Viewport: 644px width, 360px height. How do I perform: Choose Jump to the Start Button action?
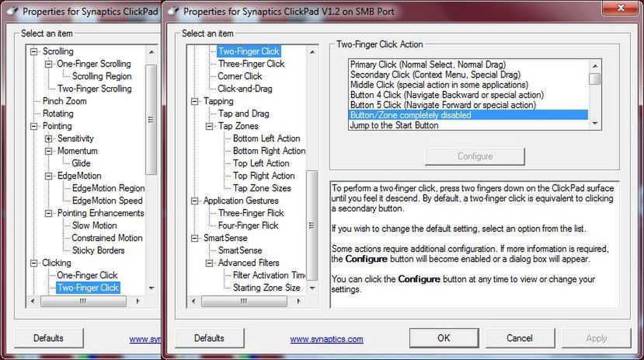pyautogui.click(x=468, y=125)
